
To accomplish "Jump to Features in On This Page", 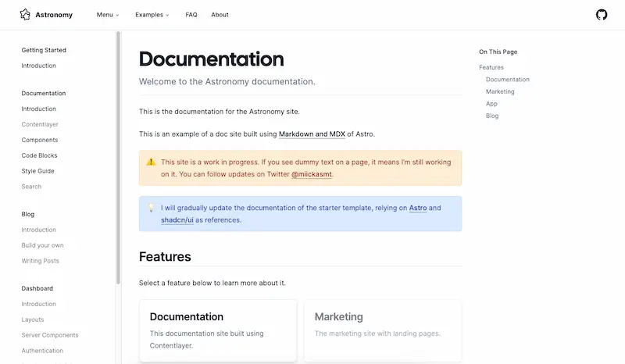I will pos(491,67).
